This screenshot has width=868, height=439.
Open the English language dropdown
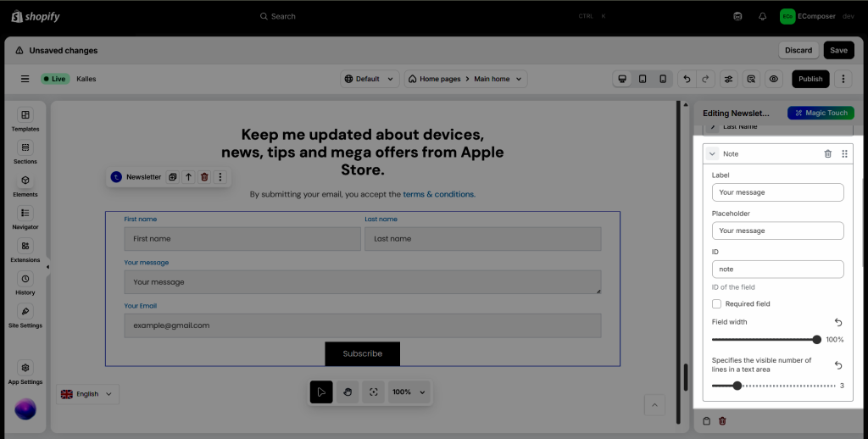point(88,394)
